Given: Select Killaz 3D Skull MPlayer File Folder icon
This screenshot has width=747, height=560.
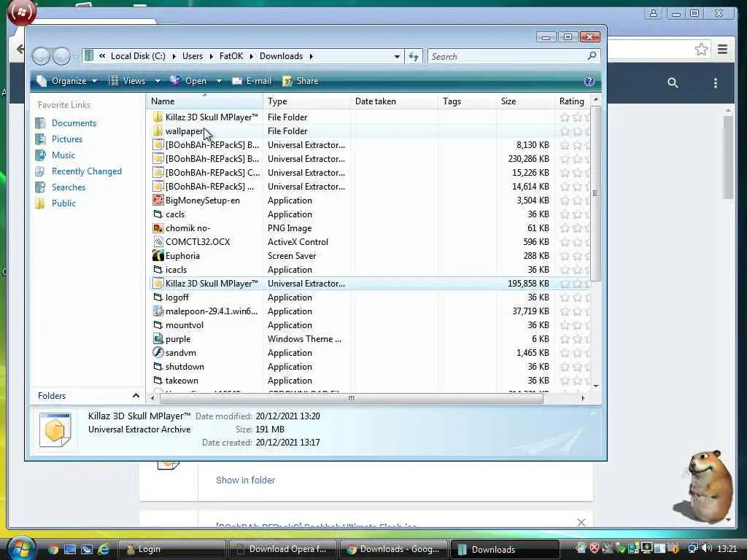Looking at the screenshot, I should coord(158,117).
